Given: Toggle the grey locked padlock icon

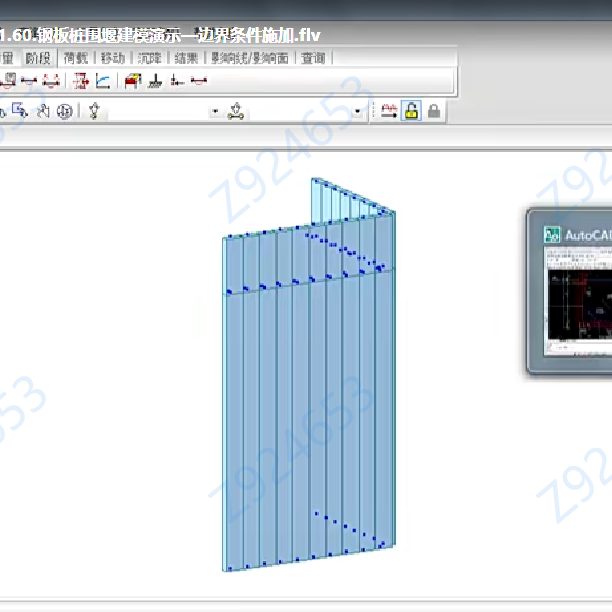Looking at the screenshot, I should click(434, 111).
